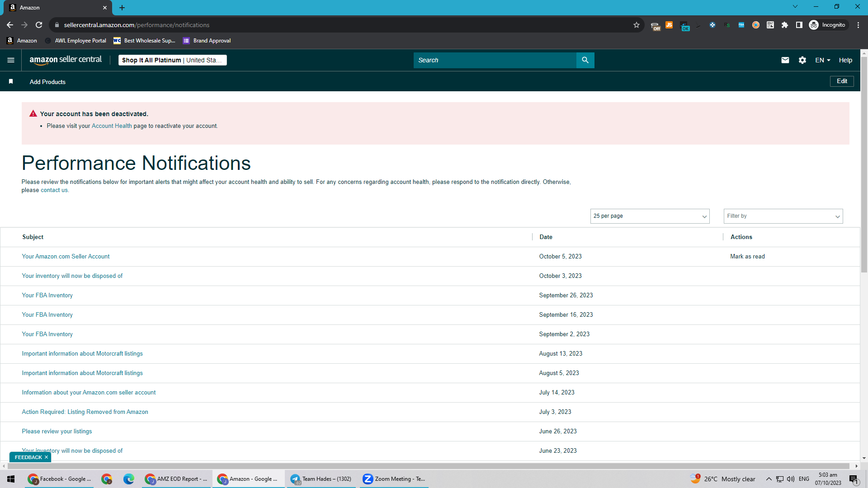Click the browser address bar URL
Viewport: 868px width, 488px height.
(137, 25)
